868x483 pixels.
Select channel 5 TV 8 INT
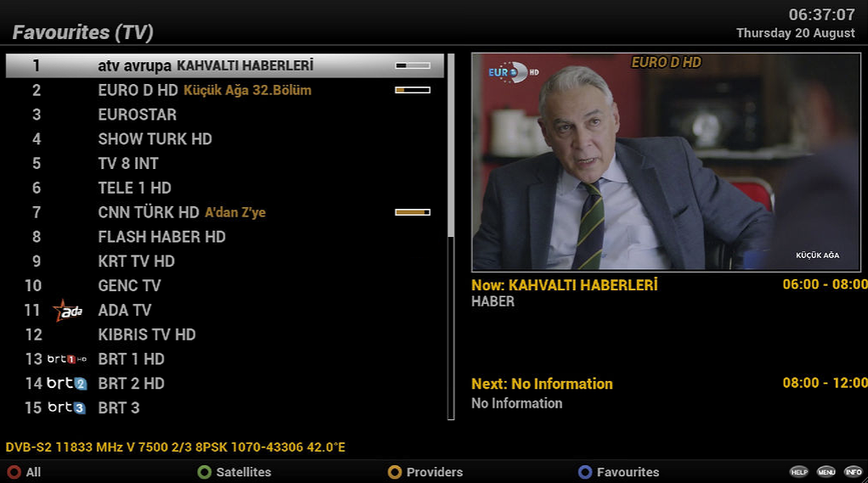coord(225,163)
